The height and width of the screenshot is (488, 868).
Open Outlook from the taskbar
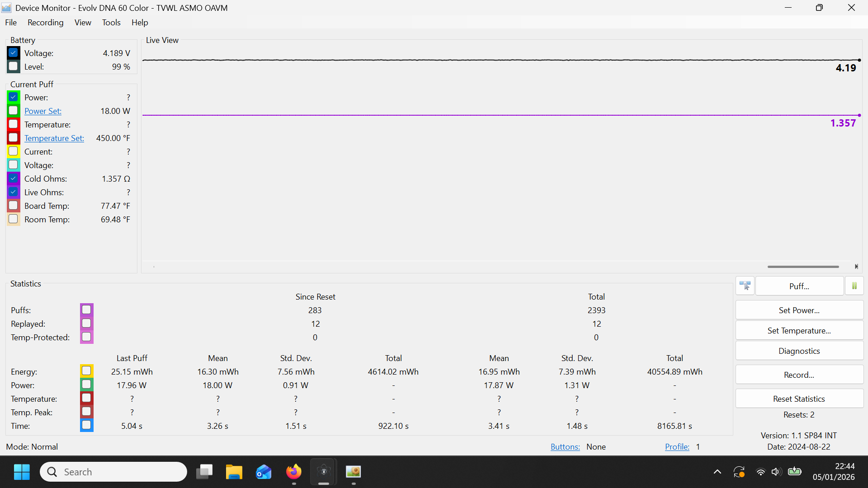264,472
